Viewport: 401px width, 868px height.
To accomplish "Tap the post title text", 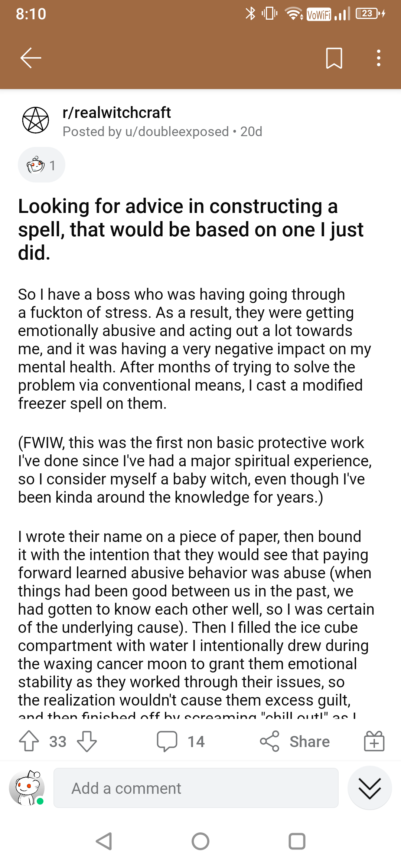I will (x=191, y=230).
